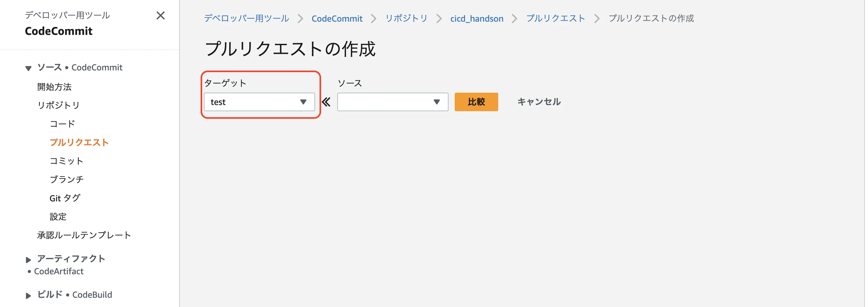Viewport: 868px width, 307px height.
Task: Open CodeCommit from the breadcrumb trail
Action: (x=337, y=19)
